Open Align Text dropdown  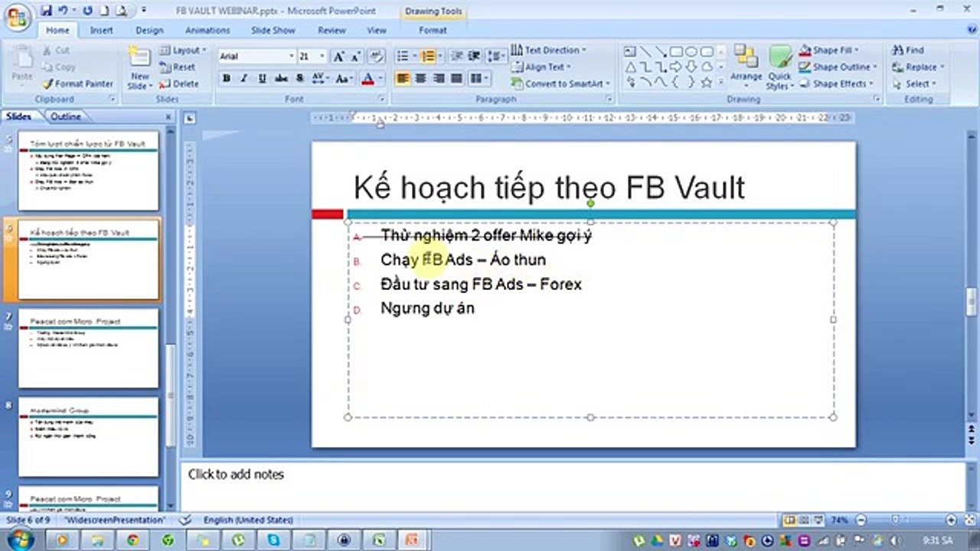(543, 67)
